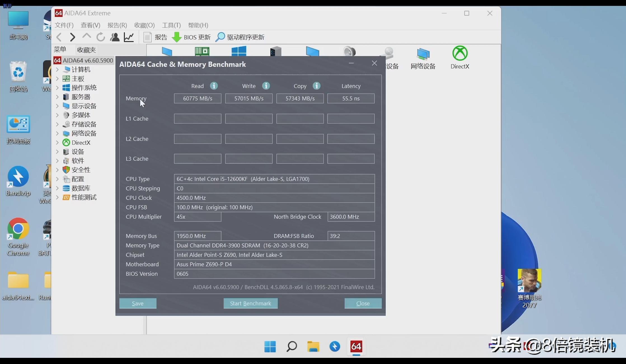Expand the 计算机 tree node
The width and height of the screenshot is (626, 364).
[57, 69]
